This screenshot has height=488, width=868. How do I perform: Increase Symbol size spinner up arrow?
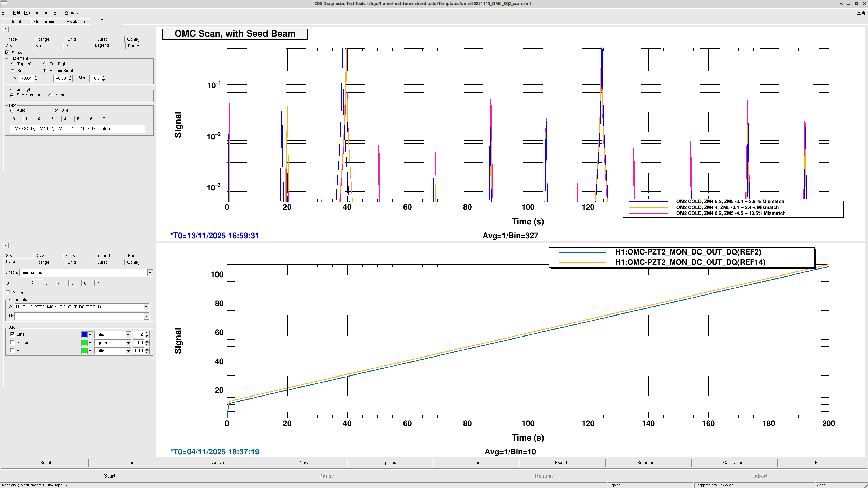click(x=147, y=341)
